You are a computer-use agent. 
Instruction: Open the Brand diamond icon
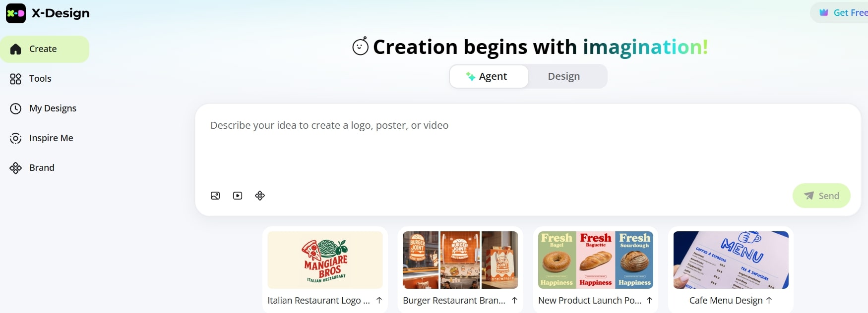[x=16, y=168]
